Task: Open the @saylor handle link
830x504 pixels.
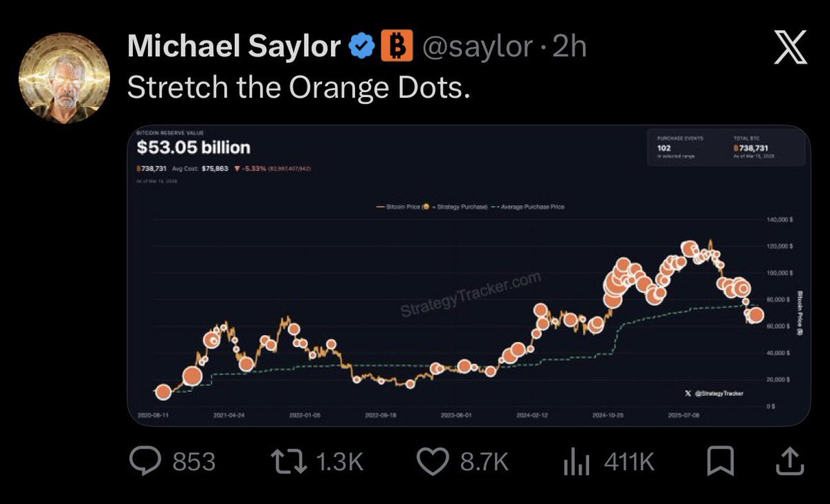Action: [x=477, y=46]
